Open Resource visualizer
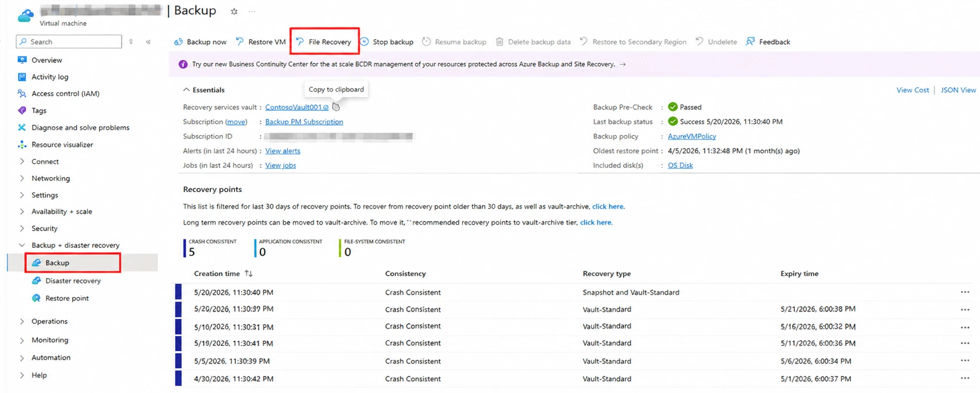Image resolution: width=980 pixels, height=393 pixels. click(x=62, y=145)
